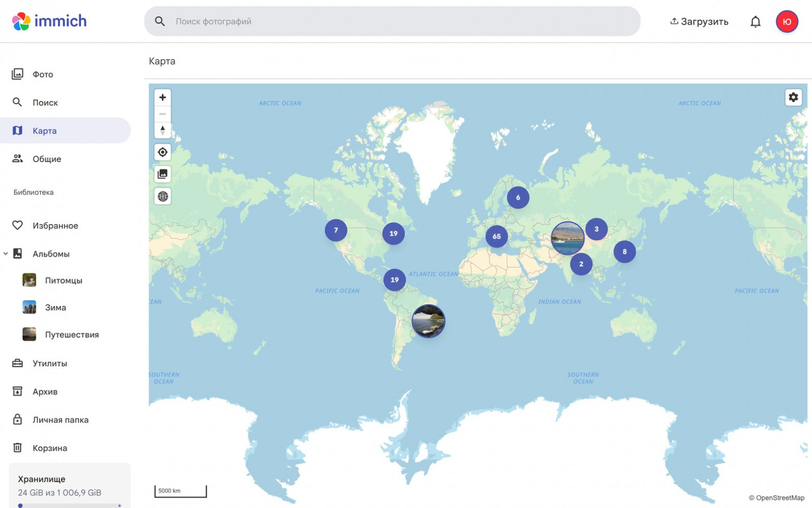Open map settings gear

pyautogui.click(x=793, y=97)
